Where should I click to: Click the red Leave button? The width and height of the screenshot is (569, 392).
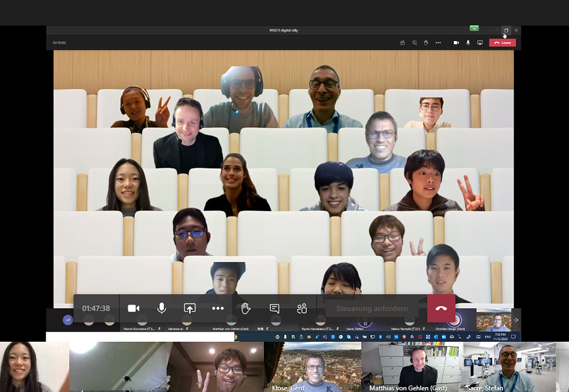pyautogui.click(x=502, y=43)
